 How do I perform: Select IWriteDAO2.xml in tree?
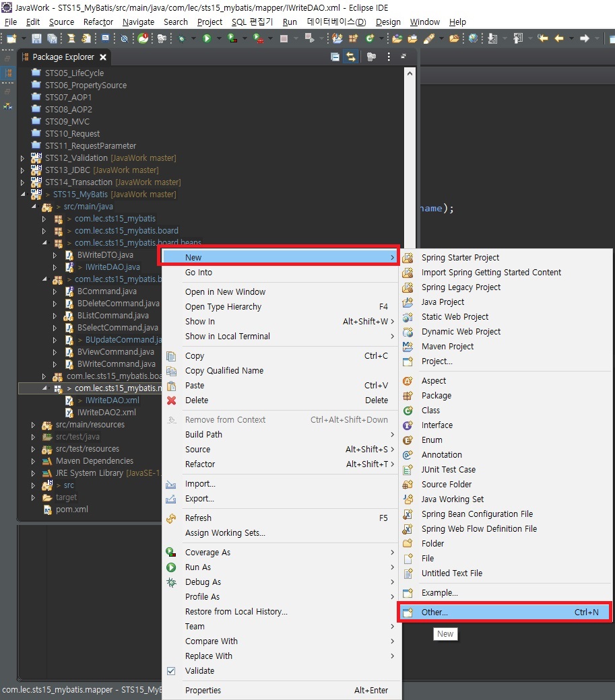[x=106, y=413]
